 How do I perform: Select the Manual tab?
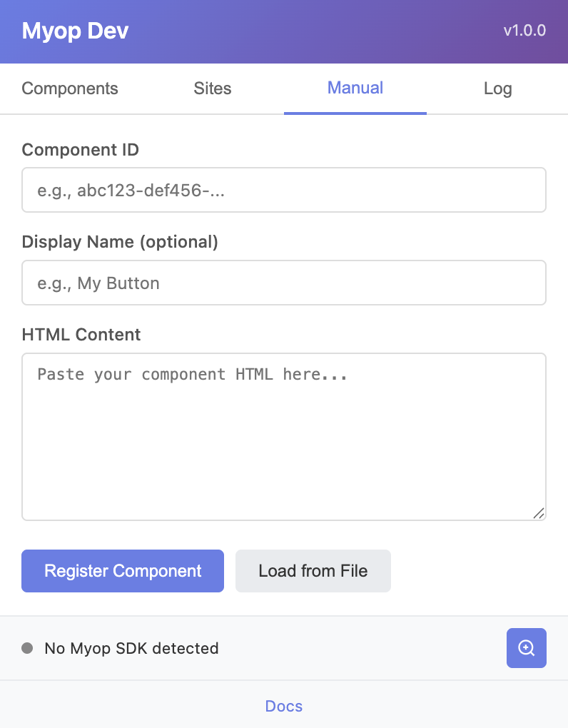coord(355,89)
